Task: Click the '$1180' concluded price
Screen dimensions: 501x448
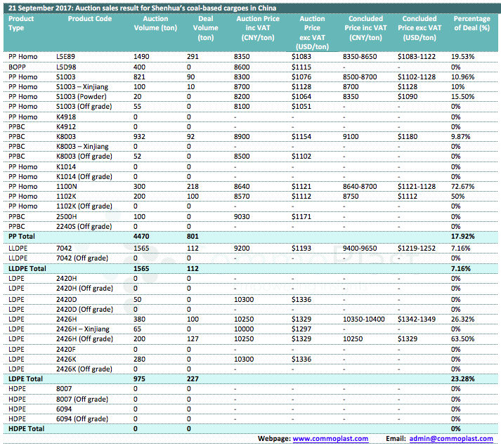Action: (408, 137)
